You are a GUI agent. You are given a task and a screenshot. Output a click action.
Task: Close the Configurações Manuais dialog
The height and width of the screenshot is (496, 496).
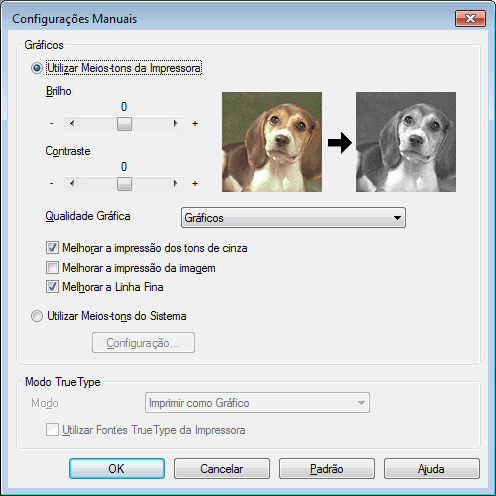pos(470,19)
